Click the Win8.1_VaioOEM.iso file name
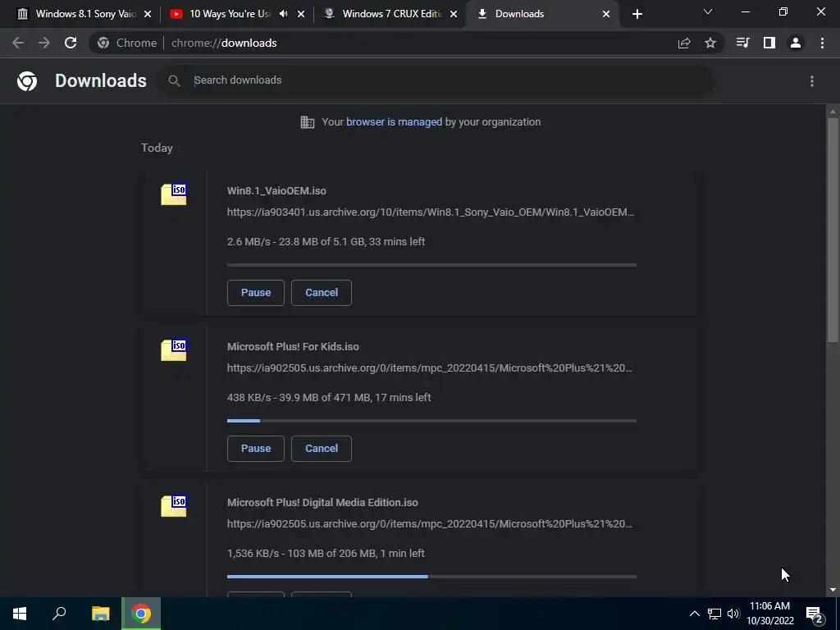Image resolution: width=840 pixels, height=630 pixels. (x=276, y=190)
